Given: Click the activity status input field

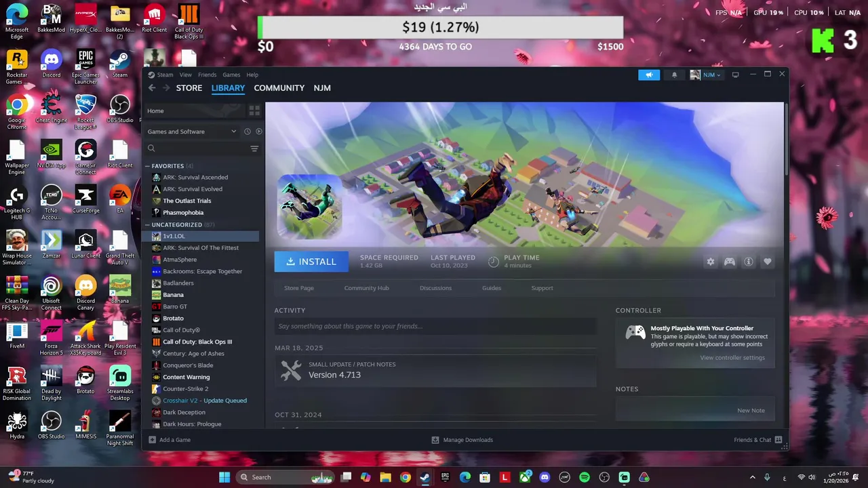Looking at the screenshot, I should [x=435, y=326].
